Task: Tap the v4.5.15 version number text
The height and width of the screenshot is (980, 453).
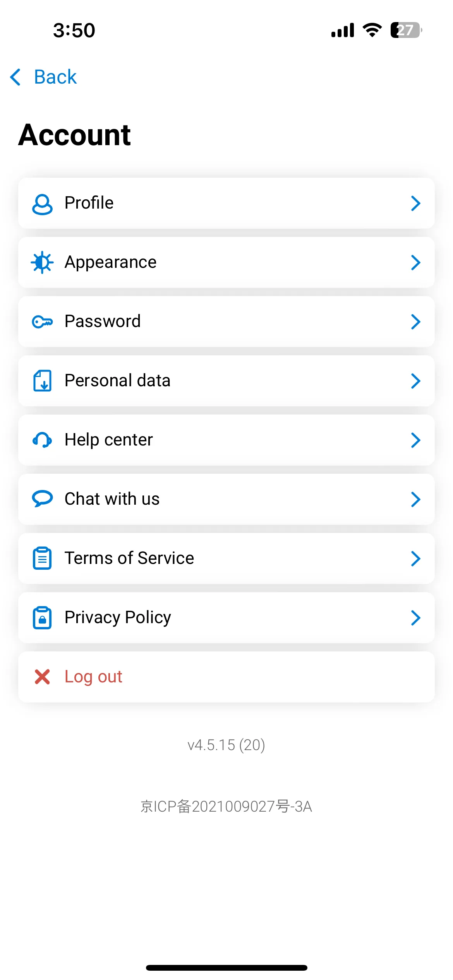Action: click(x=226, y=745)
